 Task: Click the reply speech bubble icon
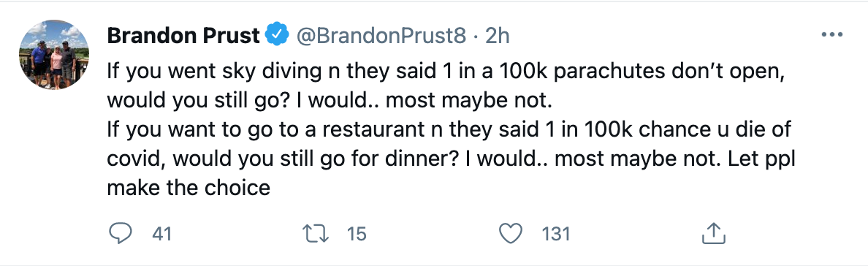(120, 233)
